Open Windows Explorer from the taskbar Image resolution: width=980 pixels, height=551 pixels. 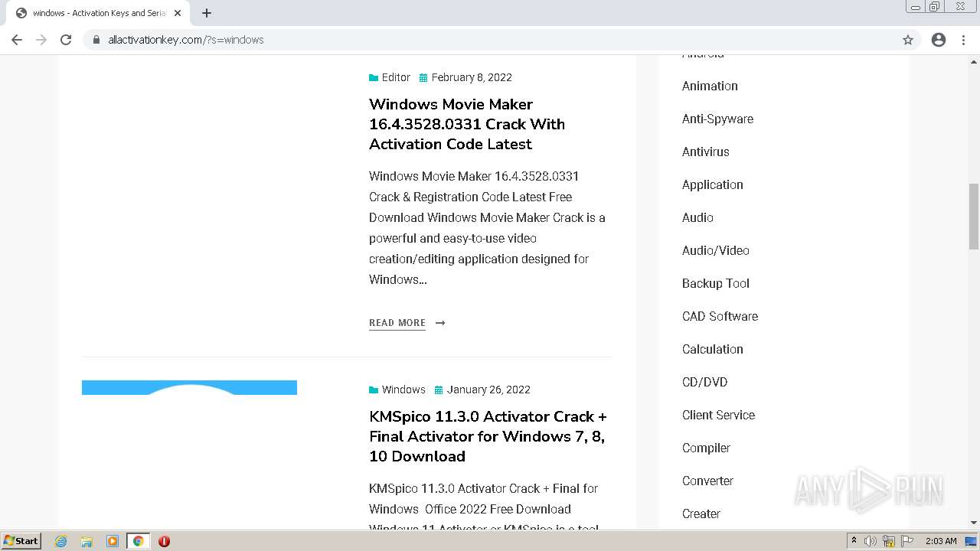tap(87, 541)
